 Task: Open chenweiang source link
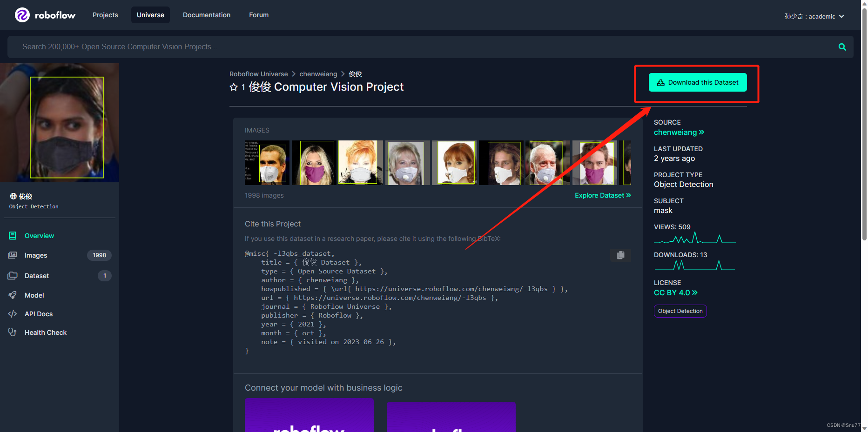point(679,132)
